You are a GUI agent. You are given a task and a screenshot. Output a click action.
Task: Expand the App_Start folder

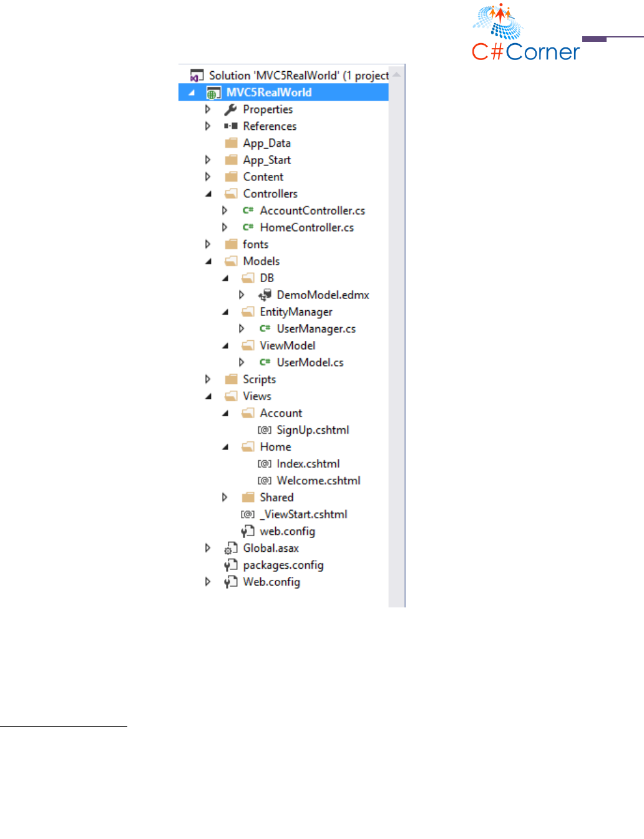tap(208, 160)
